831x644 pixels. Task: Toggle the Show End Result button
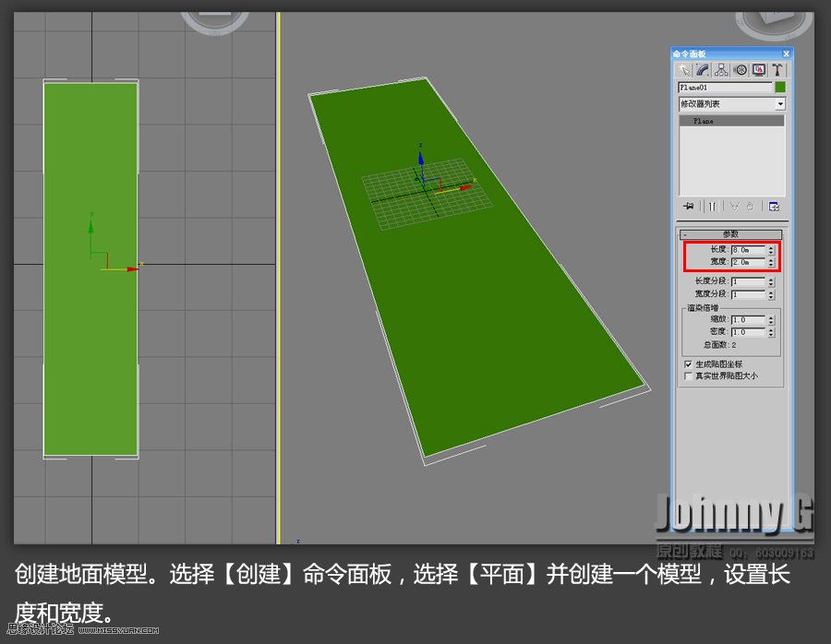711,206
